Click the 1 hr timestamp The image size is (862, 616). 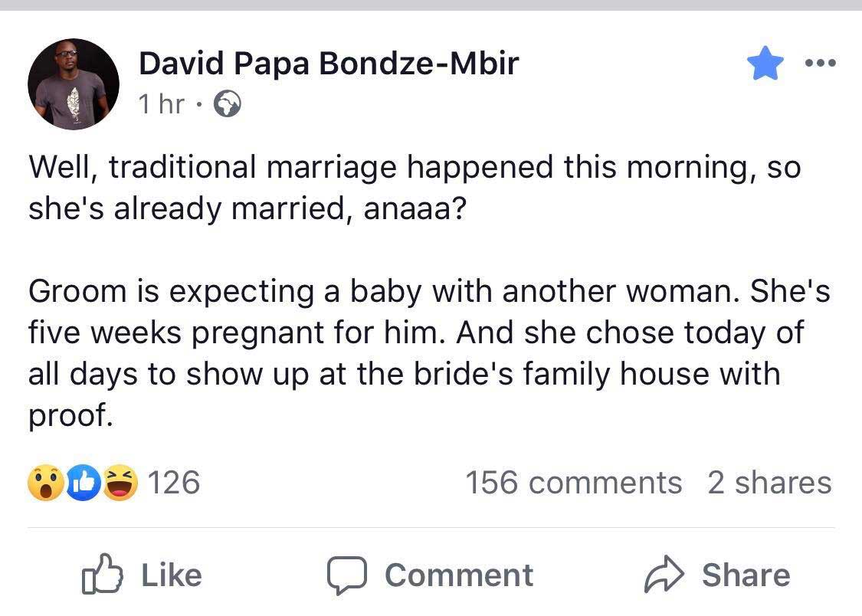point(161,104)
